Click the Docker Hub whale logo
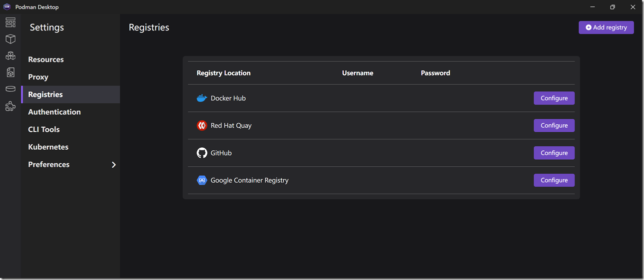 click(x=202, y=98)
